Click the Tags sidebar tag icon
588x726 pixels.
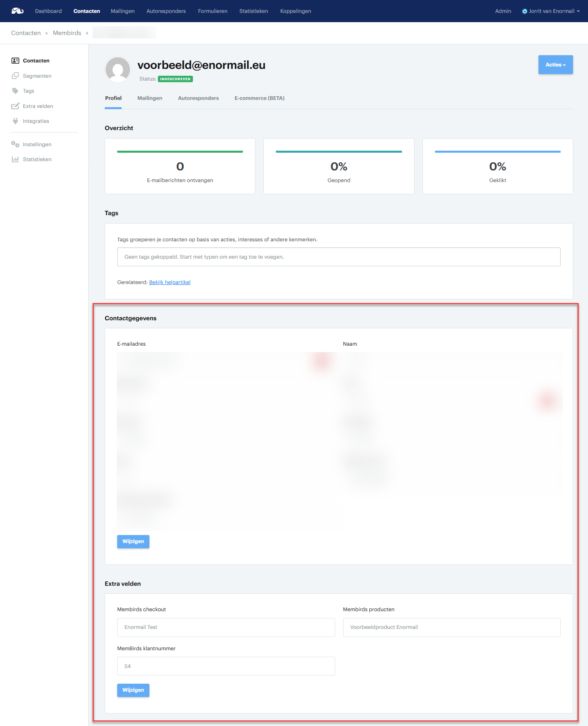(15, 91)
